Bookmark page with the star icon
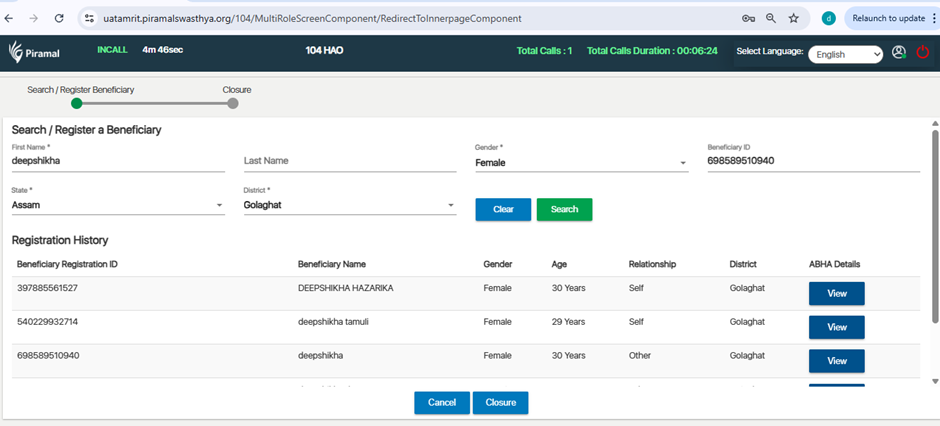940x426 pixels. 793,18
